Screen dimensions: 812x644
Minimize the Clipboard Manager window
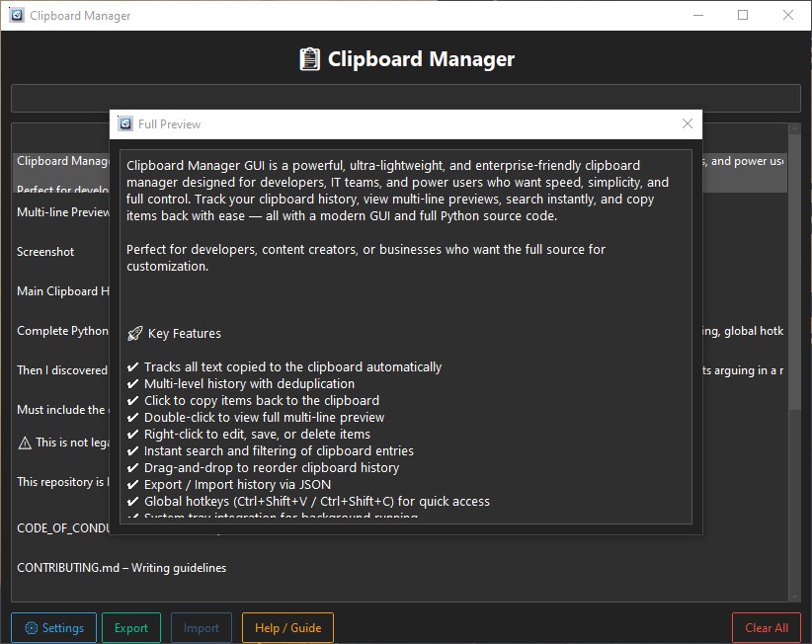tap(698, 15)
